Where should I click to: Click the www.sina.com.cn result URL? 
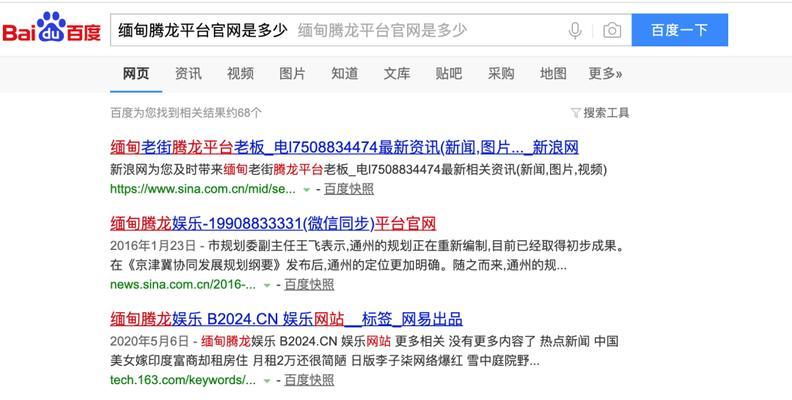[x=203, y=189]
